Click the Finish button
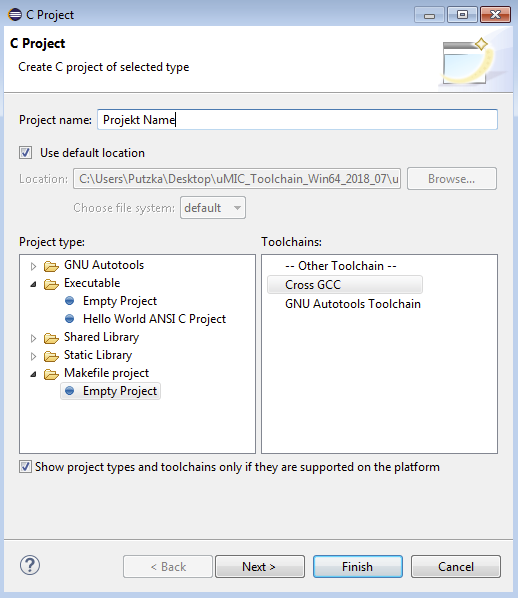This screenshot has height=598, width=518. (358, 567)
